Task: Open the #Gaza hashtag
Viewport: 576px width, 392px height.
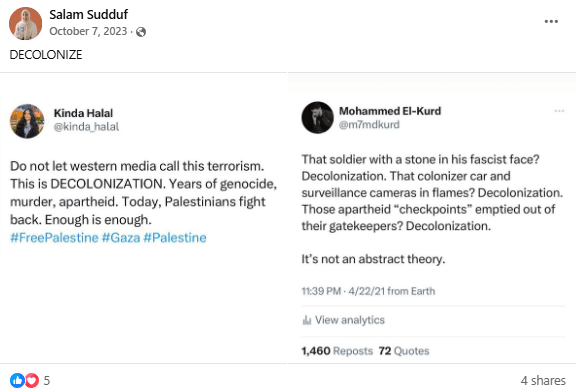Action: (121, 238)
